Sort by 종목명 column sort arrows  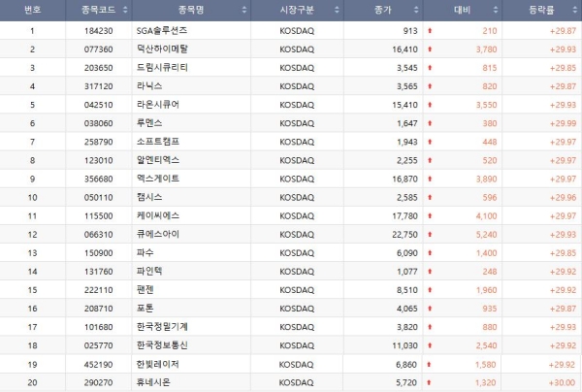(244, 10)
